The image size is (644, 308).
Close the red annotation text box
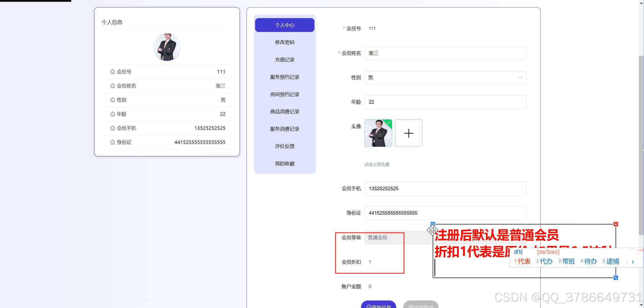615,224
